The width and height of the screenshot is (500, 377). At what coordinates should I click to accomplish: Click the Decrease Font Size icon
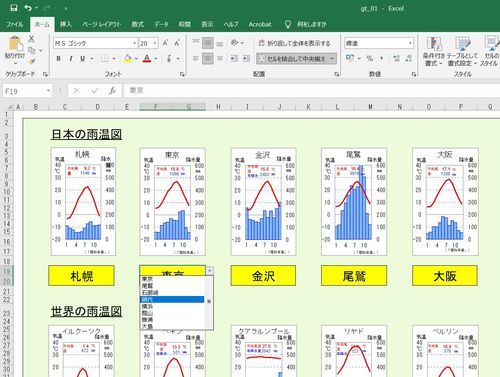[x=177, y=43]
